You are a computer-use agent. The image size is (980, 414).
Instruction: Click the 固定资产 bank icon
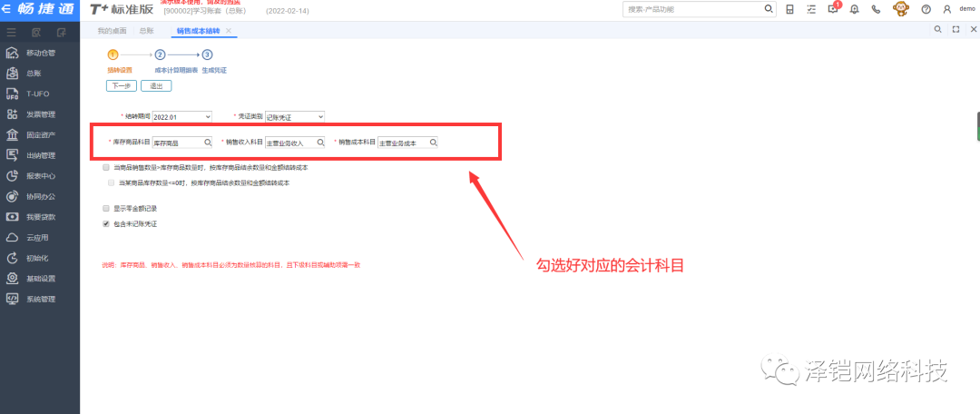(13, 134)
